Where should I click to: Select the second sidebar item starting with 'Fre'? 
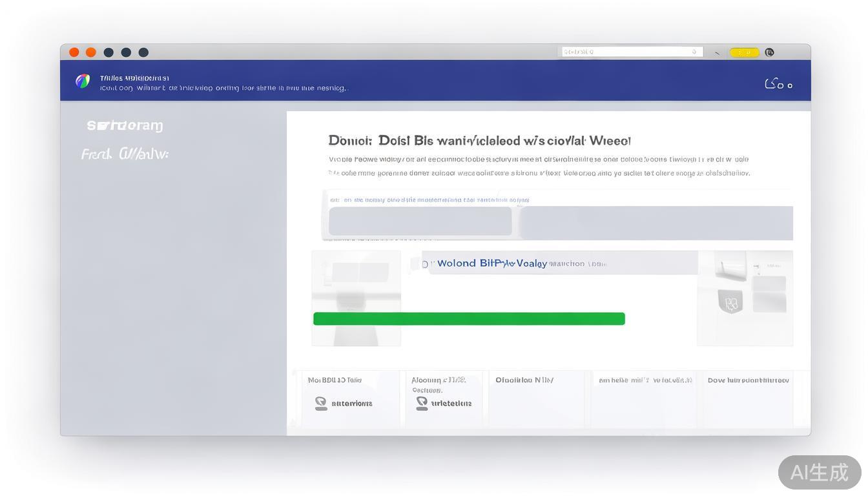coord(125,154)
